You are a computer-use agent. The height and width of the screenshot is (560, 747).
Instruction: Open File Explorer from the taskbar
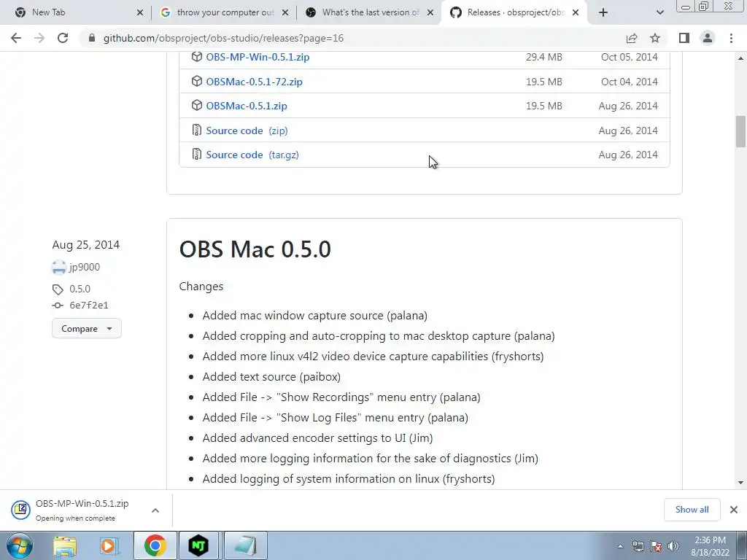[65, 545]
